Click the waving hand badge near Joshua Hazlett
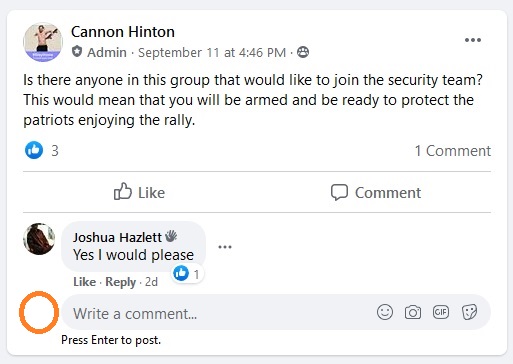Viewport: 513px width, 364px height. click(x=171, y=236)
